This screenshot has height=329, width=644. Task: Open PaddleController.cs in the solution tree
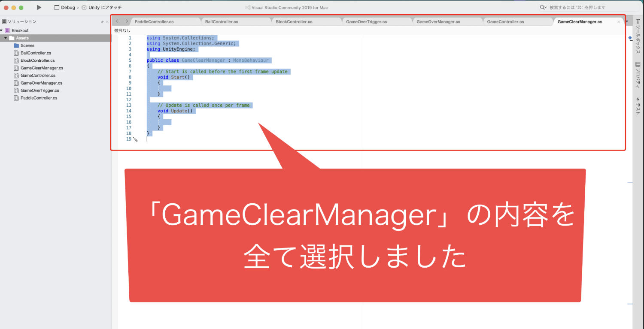(x=39, y=98)
